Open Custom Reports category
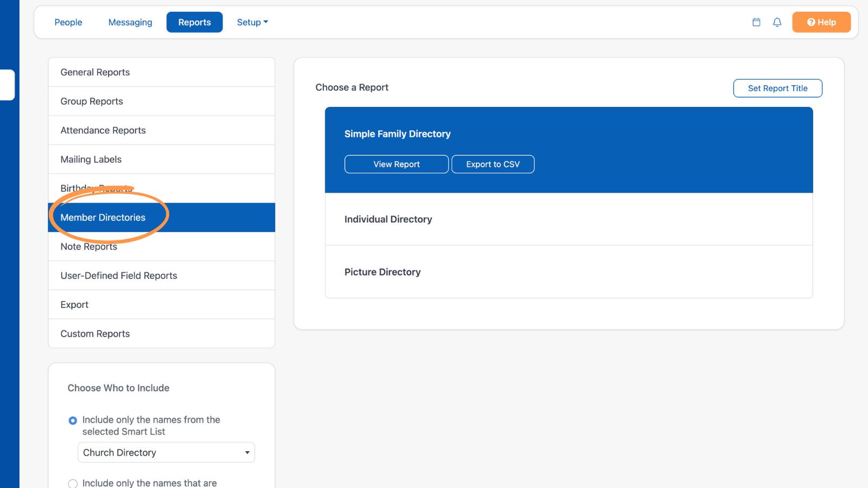 [162, 333]
